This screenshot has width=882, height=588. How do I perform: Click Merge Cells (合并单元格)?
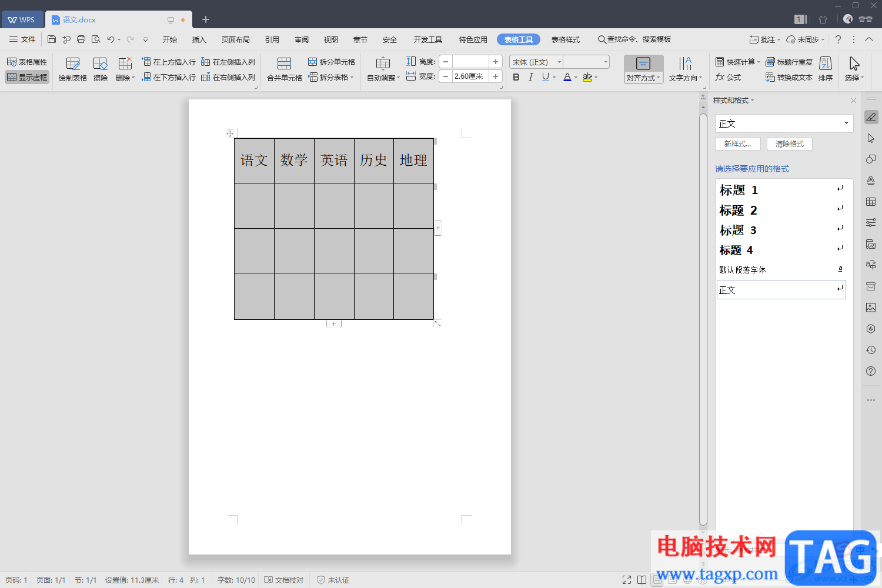point(285,69)
